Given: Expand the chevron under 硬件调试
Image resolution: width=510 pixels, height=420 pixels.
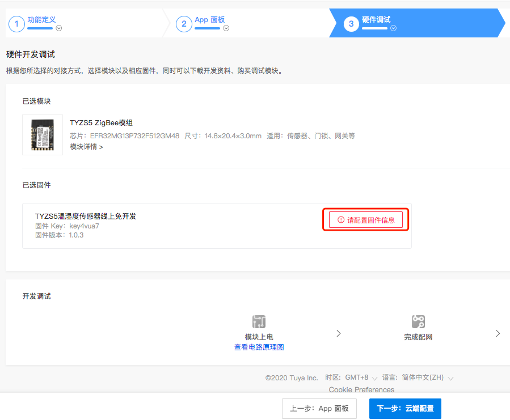Looking at the screenshot, I should [393, 28].
